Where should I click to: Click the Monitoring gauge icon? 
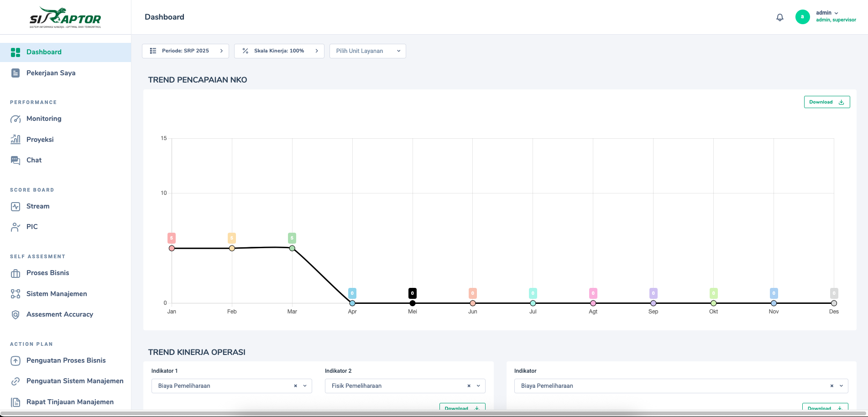[16, 119]
